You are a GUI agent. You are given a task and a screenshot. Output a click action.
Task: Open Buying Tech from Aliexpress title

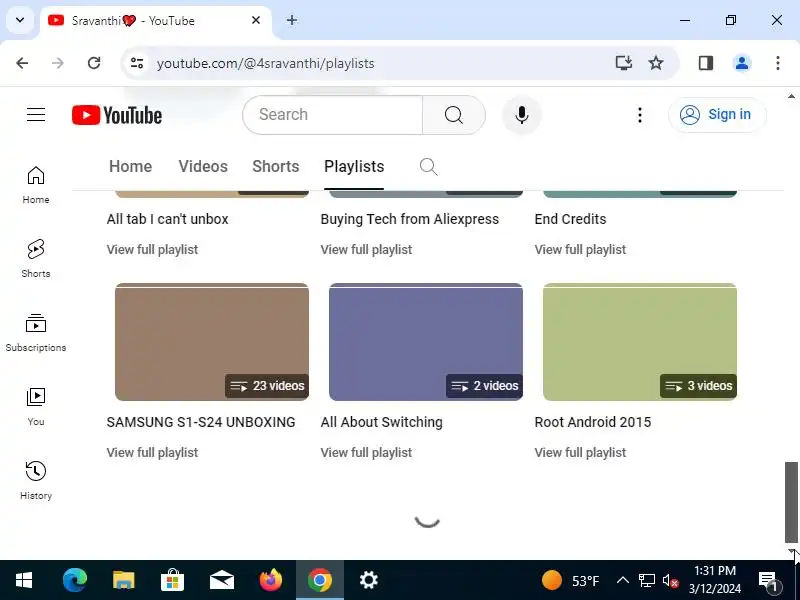[410, 219]
